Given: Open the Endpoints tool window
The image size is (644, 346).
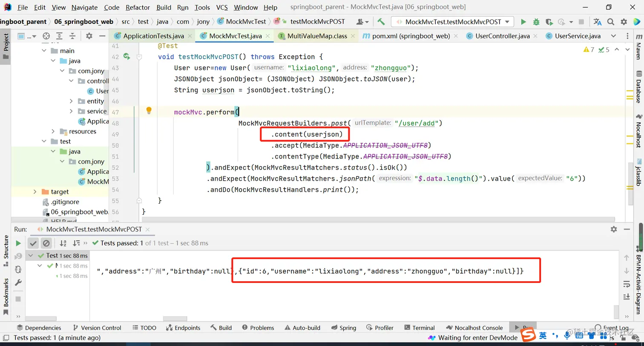Looking at the screenshot, I should (x=183, y=328).
